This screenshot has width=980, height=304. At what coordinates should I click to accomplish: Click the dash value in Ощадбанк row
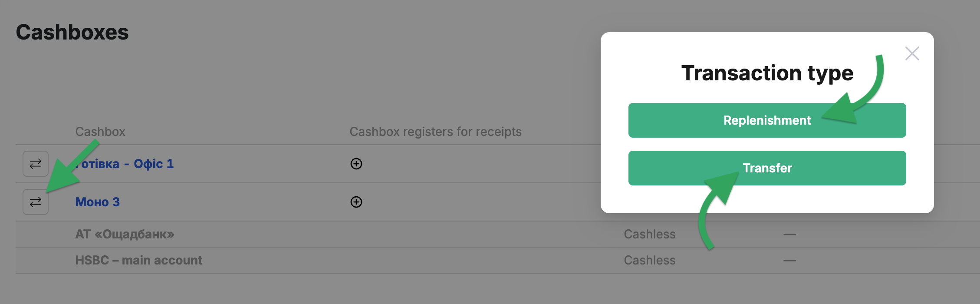coord(789,235)
